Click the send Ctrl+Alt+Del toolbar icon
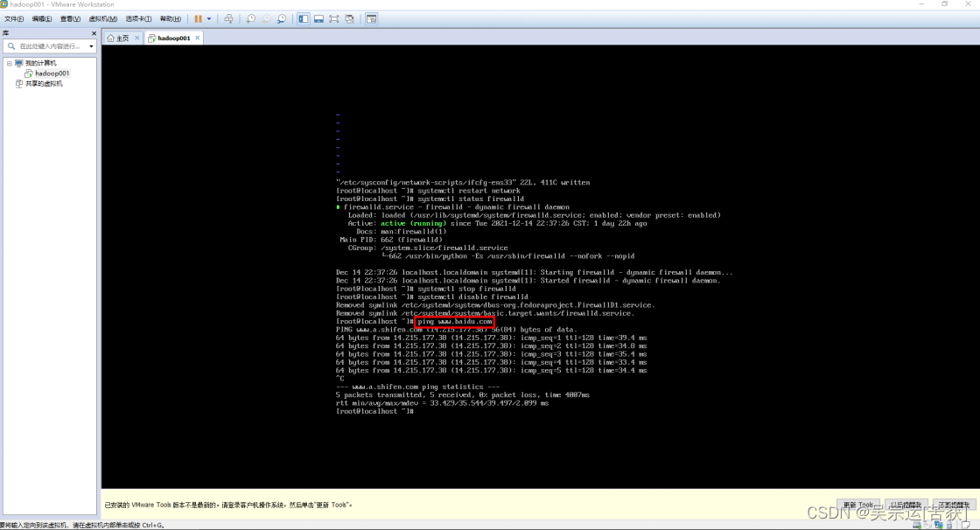This screenshot has height=530, width=980. 228,18
